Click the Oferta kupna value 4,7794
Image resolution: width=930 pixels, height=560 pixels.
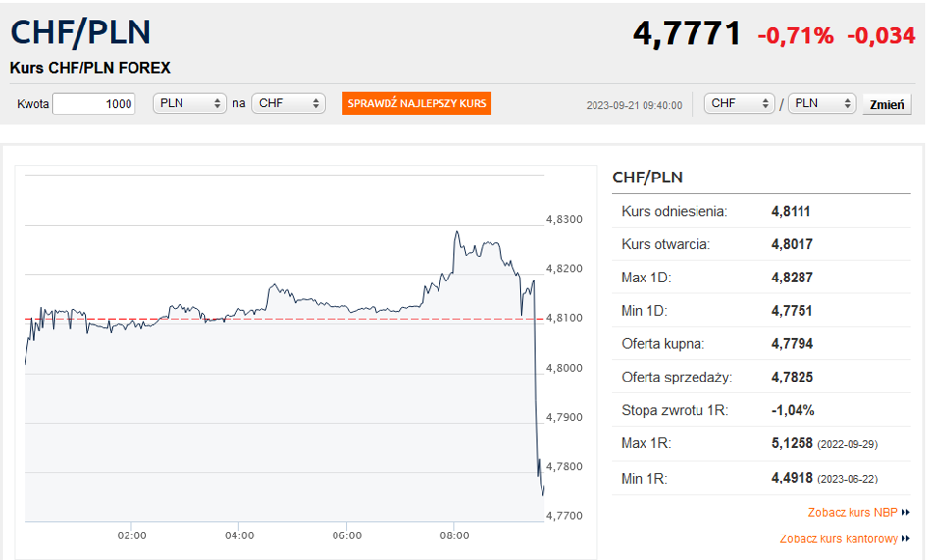792,344
